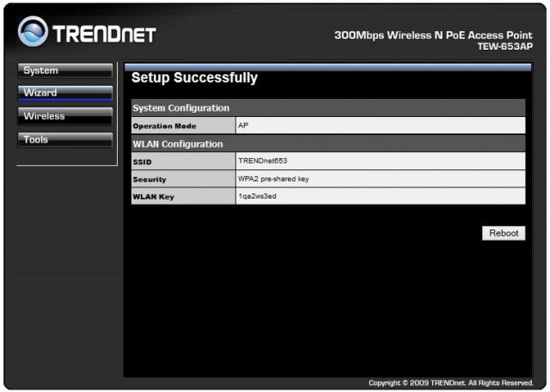550x392 pixels.
Task: Select the AP operation mode value
Action: [x=244, y=126]
